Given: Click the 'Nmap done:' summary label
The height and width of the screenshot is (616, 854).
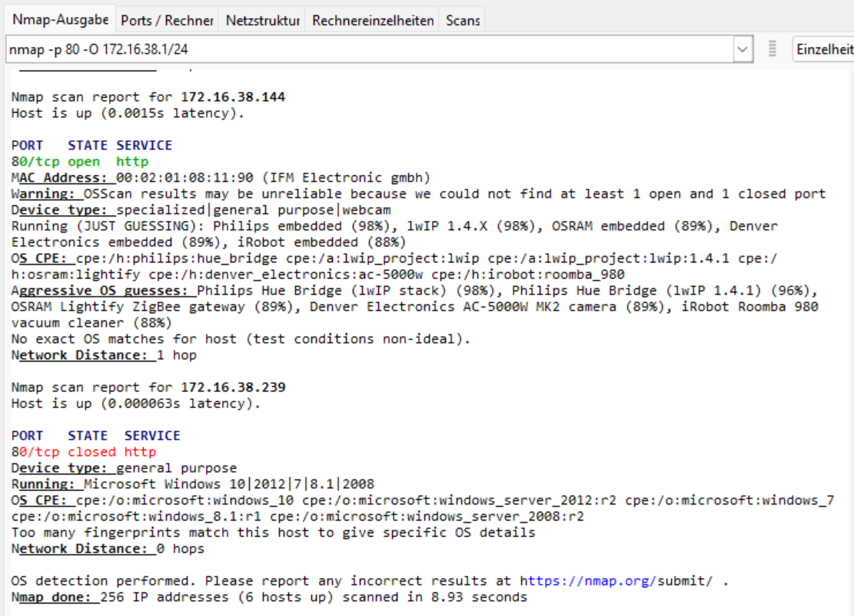Looking at the screenshot, I should pyautogui.click(x=55, y=597).
